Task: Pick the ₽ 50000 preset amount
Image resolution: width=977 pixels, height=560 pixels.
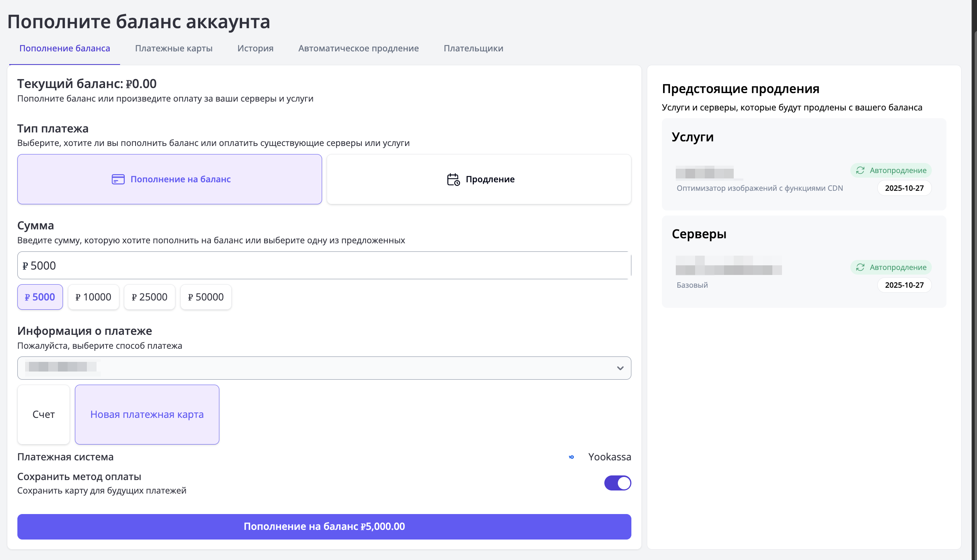Action: pyautogui.click(x=205, y=297)
